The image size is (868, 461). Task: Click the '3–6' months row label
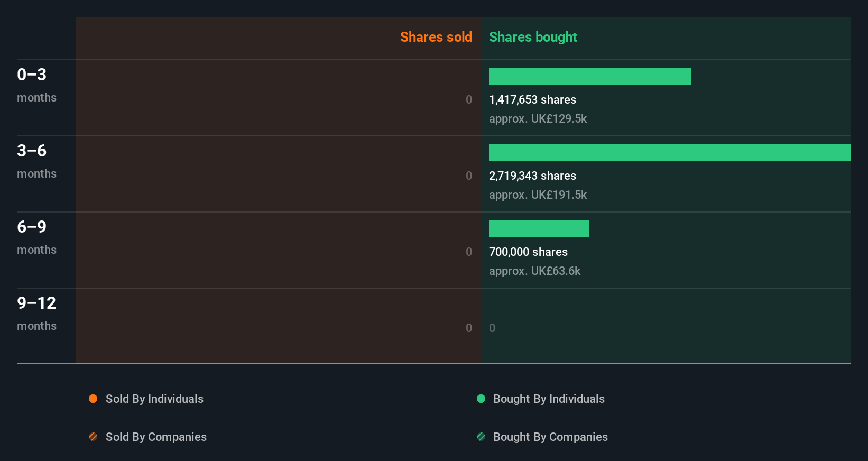pos(32,151)
